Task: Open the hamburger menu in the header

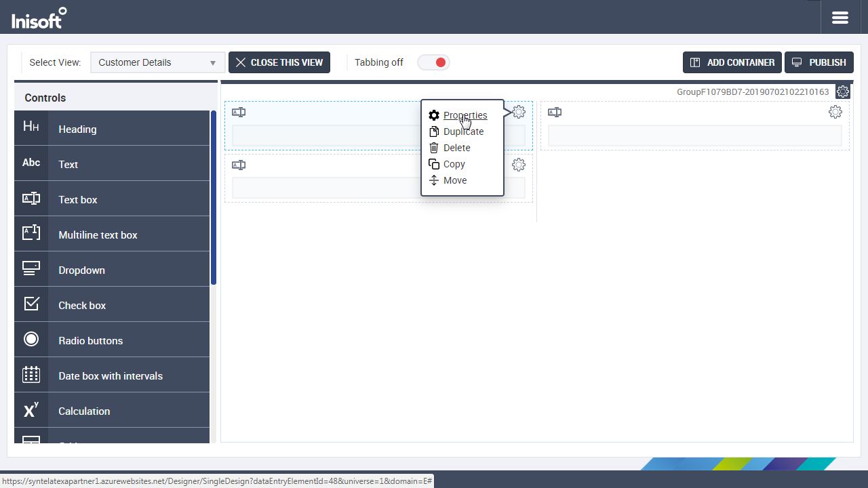Action: click(x=840, y=18)
